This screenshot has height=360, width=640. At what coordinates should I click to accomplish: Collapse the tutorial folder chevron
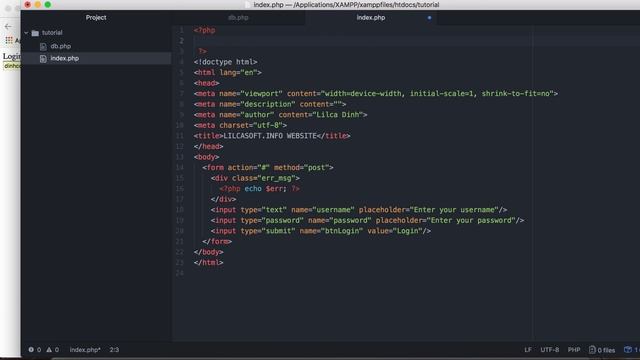click(x=27, y=33)
